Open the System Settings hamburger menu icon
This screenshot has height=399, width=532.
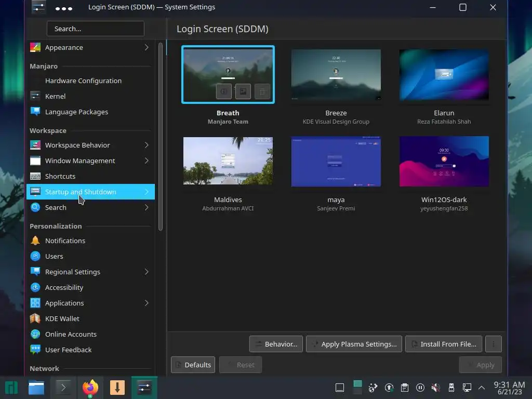point(38,7)
